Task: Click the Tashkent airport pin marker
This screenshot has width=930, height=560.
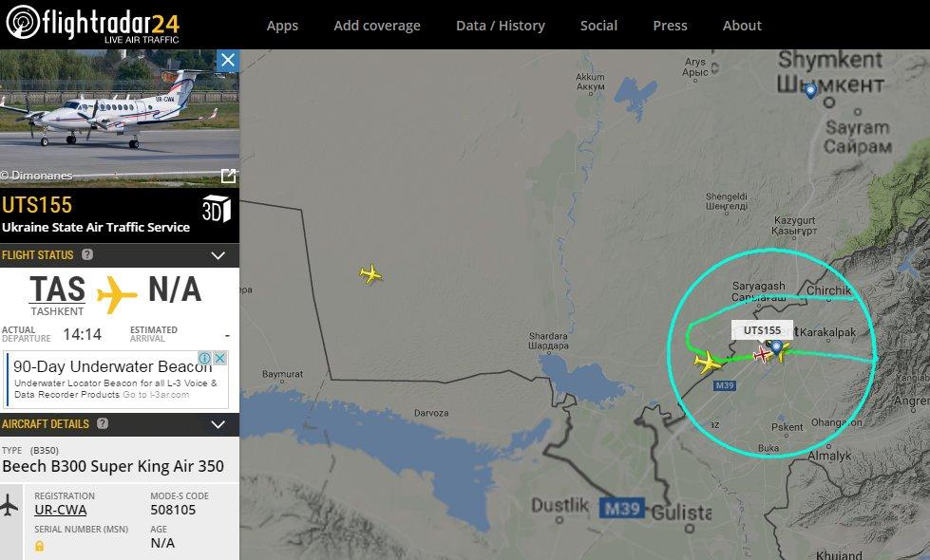Action: point(776,346)
